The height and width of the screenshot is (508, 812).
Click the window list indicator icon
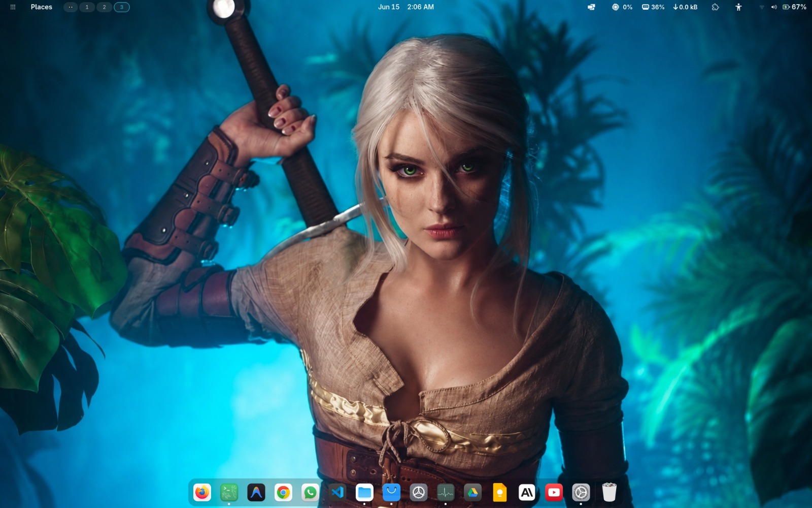click(x=591, y=7)
